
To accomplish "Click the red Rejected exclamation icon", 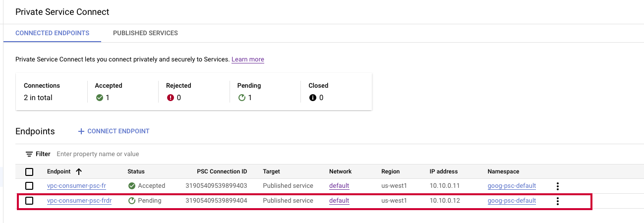I will 171,98.
